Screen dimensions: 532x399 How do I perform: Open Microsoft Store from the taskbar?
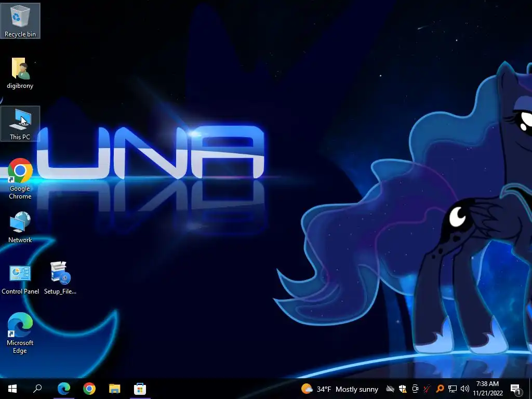140,389
